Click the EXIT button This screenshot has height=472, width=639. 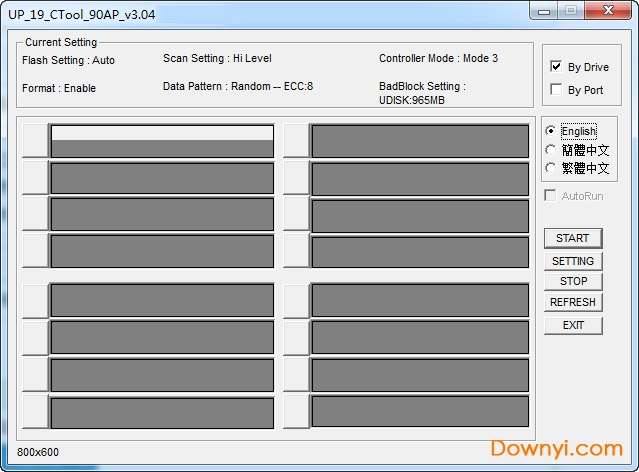point(573,325)
